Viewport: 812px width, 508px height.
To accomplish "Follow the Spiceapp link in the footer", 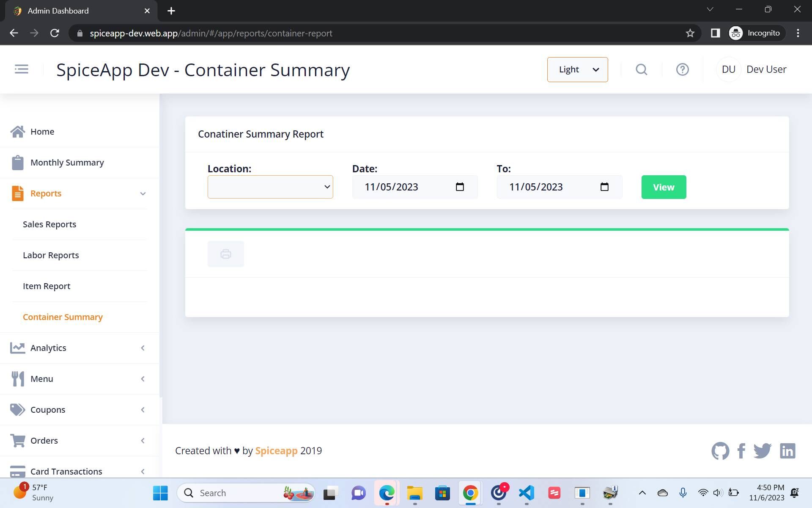I will point(276,451).
